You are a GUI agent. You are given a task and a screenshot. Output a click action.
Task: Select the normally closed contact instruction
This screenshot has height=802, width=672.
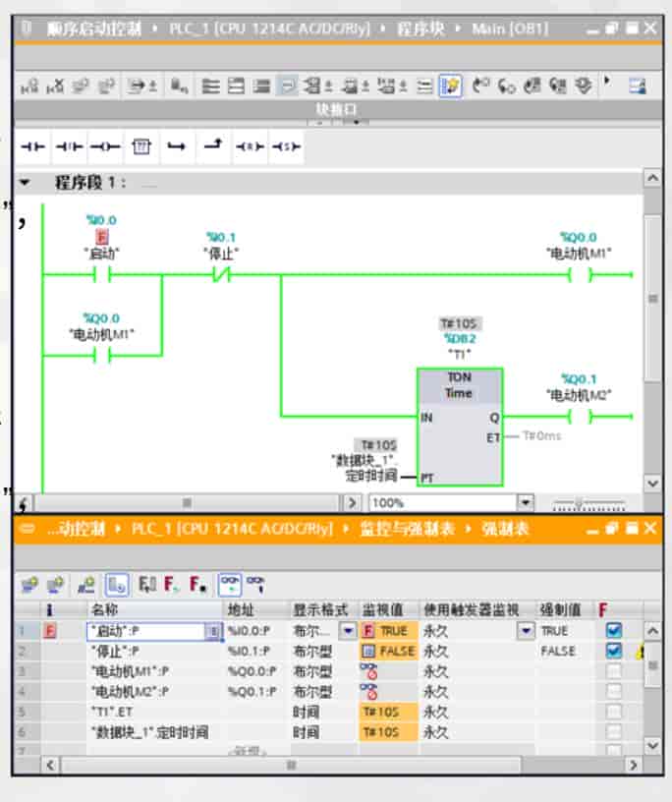[x=69, y=146]
